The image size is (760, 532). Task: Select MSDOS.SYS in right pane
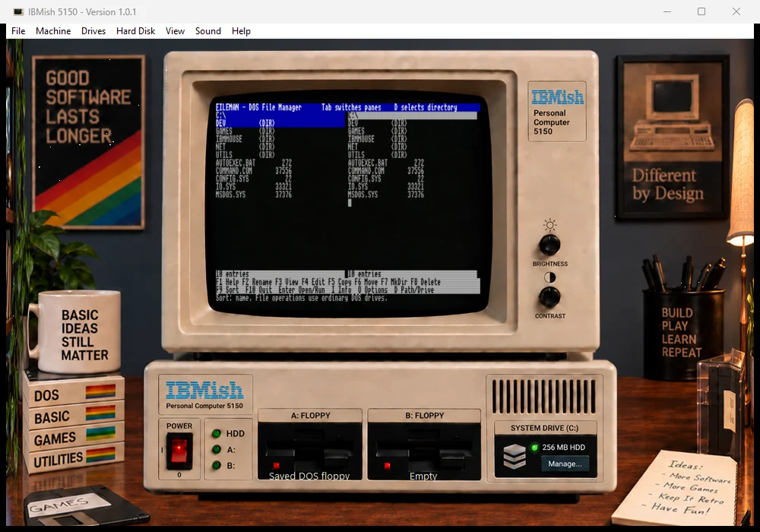click(x=412, y=195)
